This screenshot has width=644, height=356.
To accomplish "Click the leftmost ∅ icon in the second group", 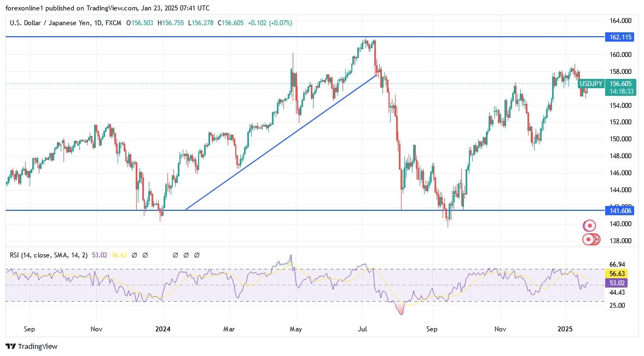I will [x=175, y=255].
